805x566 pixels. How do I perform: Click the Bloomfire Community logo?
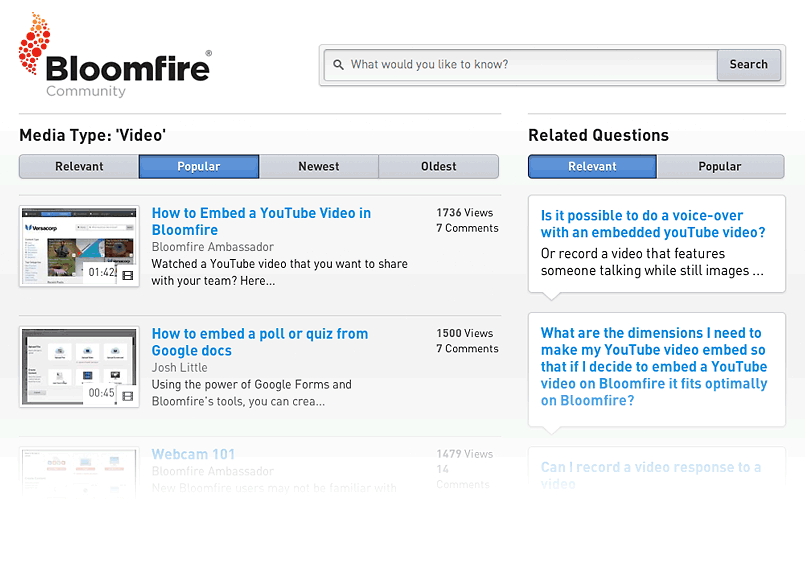point(114,57)
